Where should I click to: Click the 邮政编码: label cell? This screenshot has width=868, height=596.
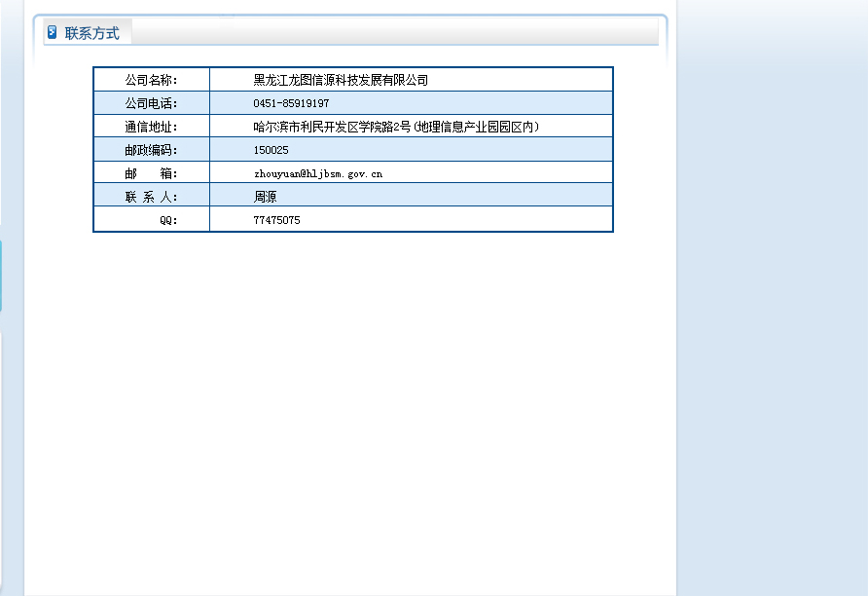152,150
